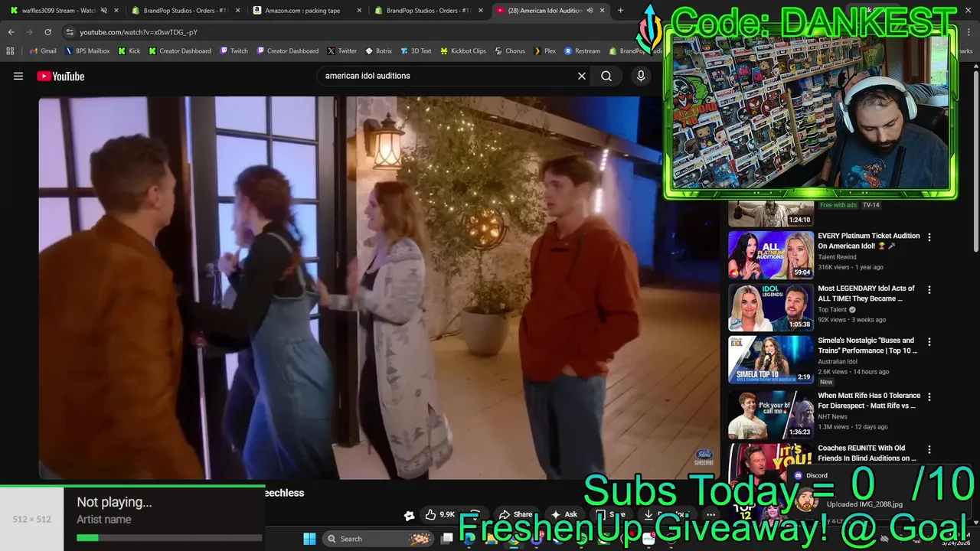Open the YouTube hamburger guide menu
Screen dimensions: 980x551
point(18,76)
